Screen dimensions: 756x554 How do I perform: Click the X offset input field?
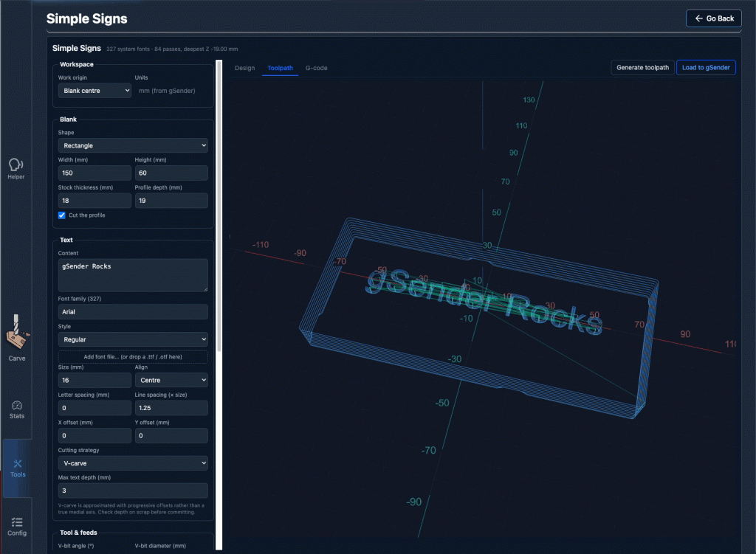coord(94,435)
